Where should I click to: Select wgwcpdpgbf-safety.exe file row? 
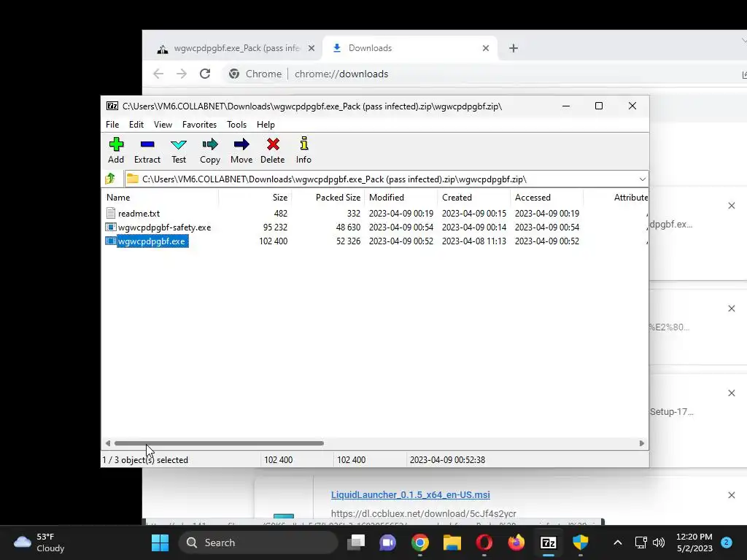376,227
